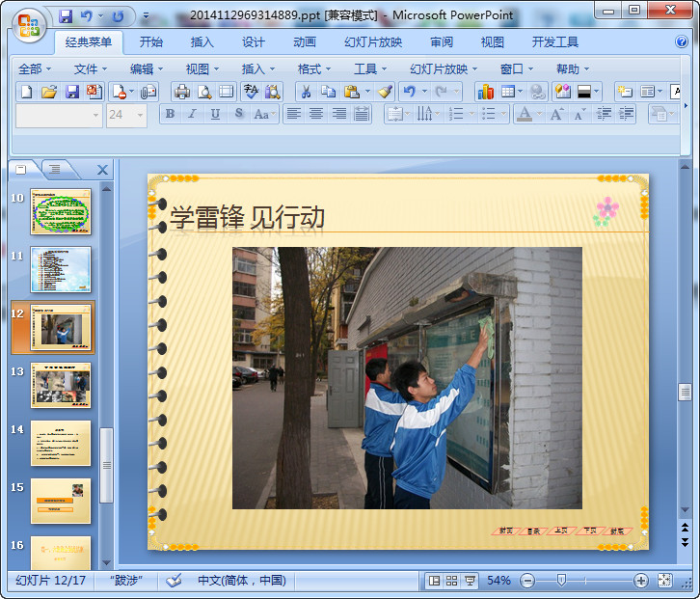700x599 pixels.
Task: Click status bar spelling check icon
Action: (174, 581)
